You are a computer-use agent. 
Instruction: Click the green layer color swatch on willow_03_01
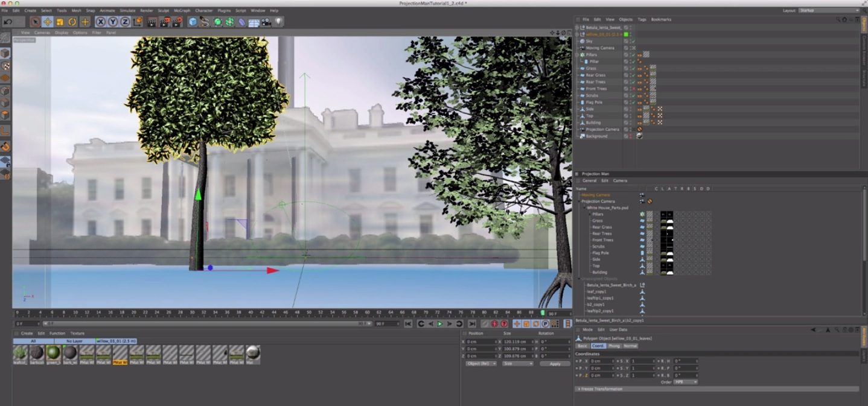pos(625,34)
